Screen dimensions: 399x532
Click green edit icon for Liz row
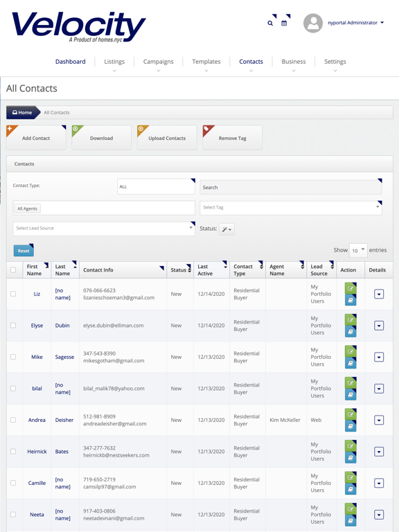click(351, 288)
